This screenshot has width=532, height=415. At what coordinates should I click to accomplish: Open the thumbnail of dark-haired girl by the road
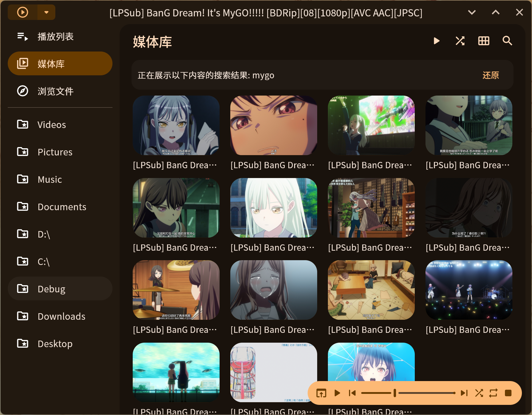point(176,208)
